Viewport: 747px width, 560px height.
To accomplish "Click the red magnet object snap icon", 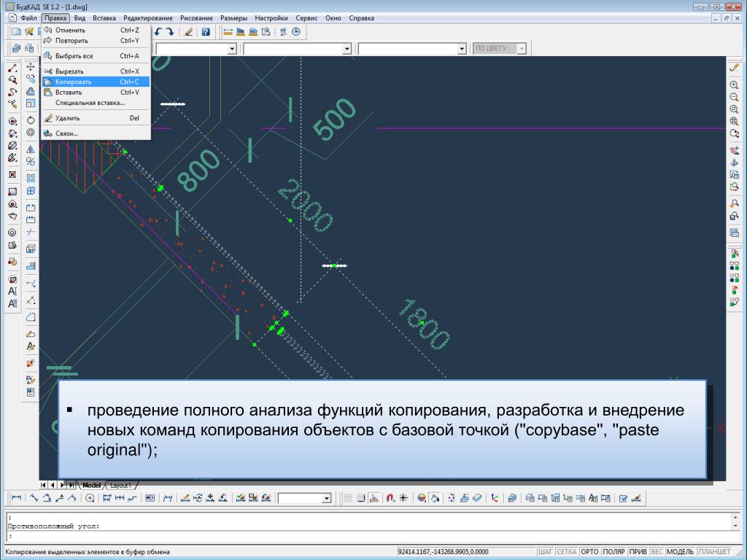I will coord(391,498).
